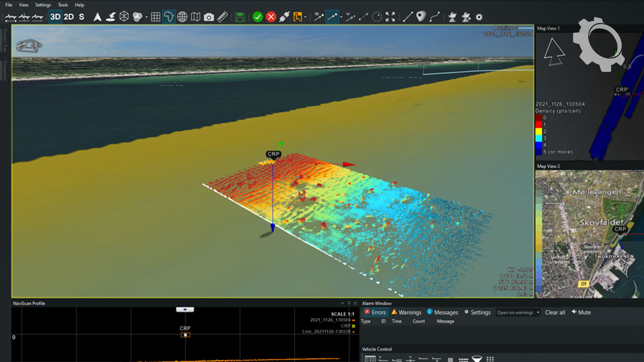
Task: Click the yellow density legend swatch
Action: tap(538, 131)
